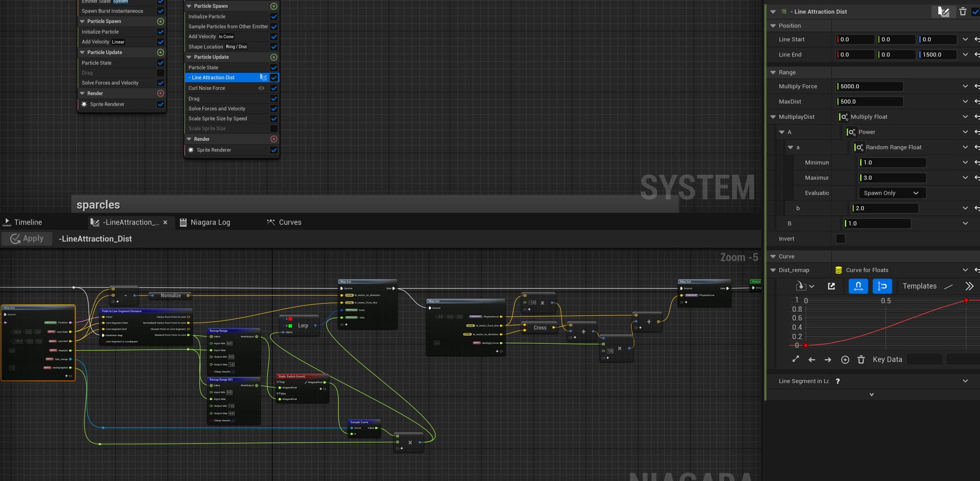Viewport: 980px width, 481px height.
Task: Uncheck Line Attraction Dist row checkbox in stack
Action: click(274, 78)
